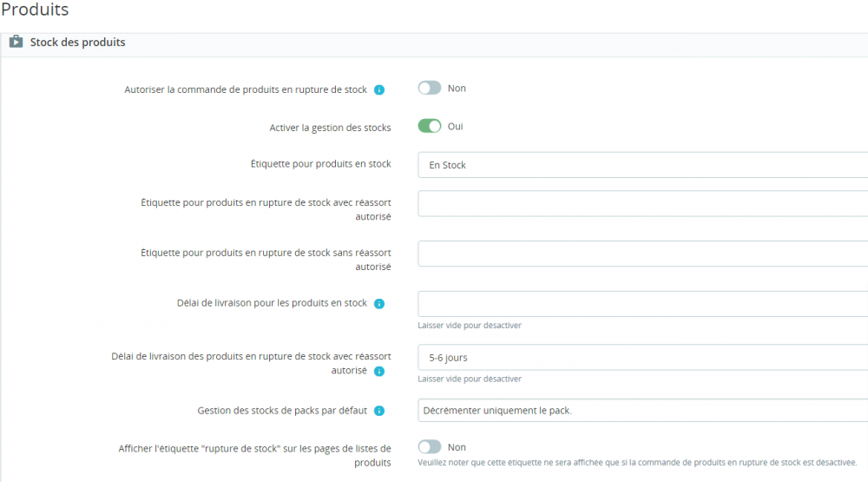Click the 5-6 jours delivery delay field
Viewport: 868px width, 482px height.
point(642,357)
